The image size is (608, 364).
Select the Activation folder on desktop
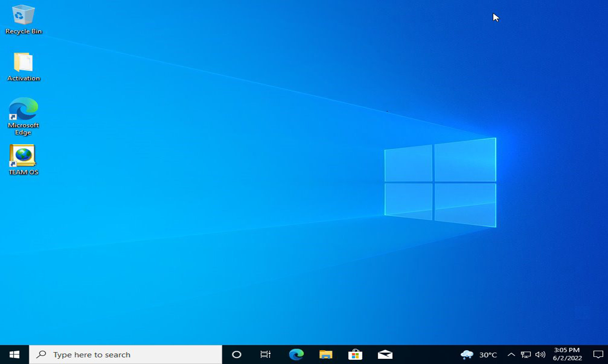point(23,66)
